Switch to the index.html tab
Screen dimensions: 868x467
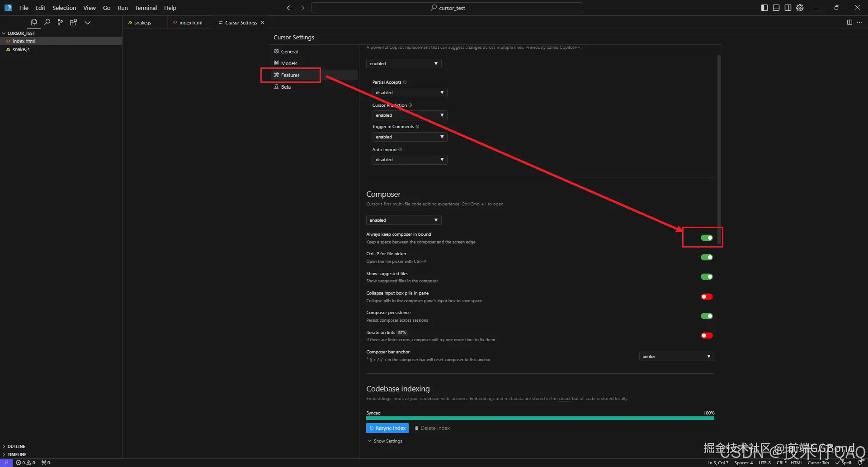pyautogui.click(x=190, y=23)
